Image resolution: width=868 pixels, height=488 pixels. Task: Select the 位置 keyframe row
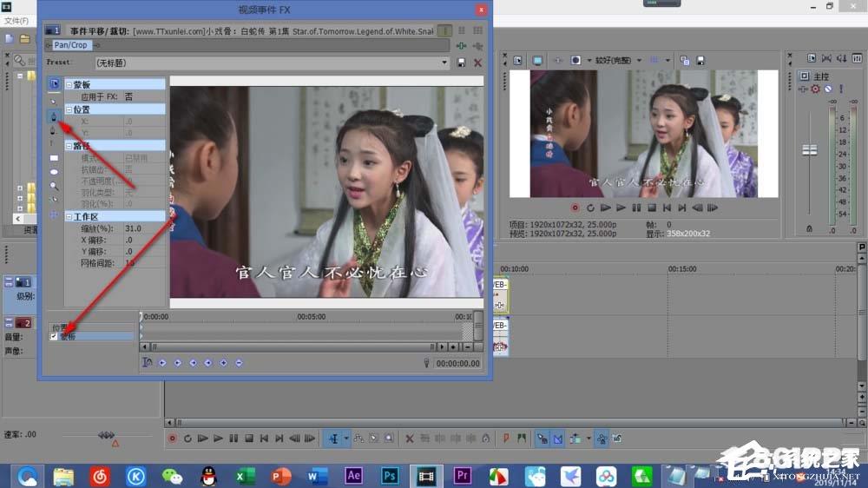coord(92,327)
